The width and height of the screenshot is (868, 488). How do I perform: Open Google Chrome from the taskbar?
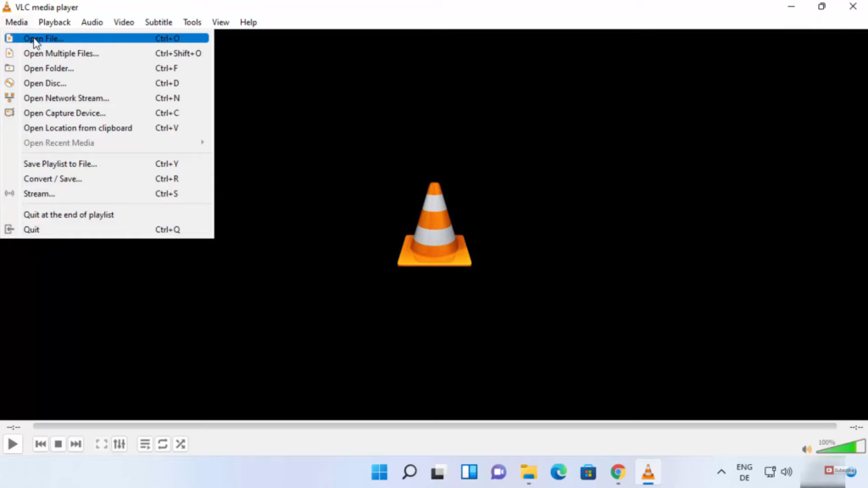tap(618, 472)
